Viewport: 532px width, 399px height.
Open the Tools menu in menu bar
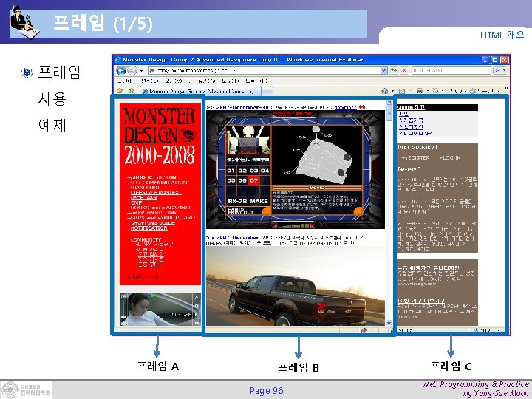click(x=231, y=81)
